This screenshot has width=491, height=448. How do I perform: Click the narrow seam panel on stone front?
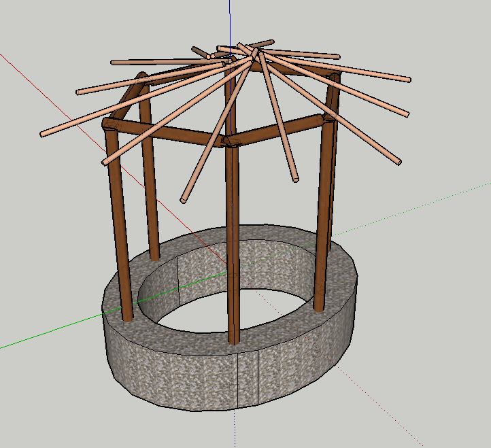pos(248,379)
